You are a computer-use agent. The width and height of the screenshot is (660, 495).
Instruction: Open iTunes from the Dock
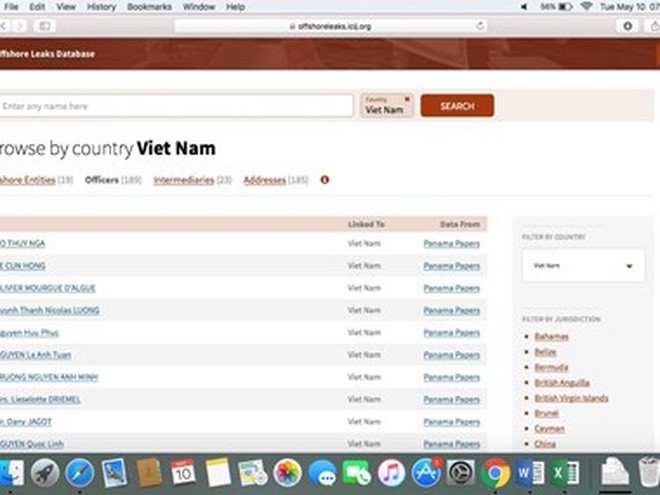(391, 472)
